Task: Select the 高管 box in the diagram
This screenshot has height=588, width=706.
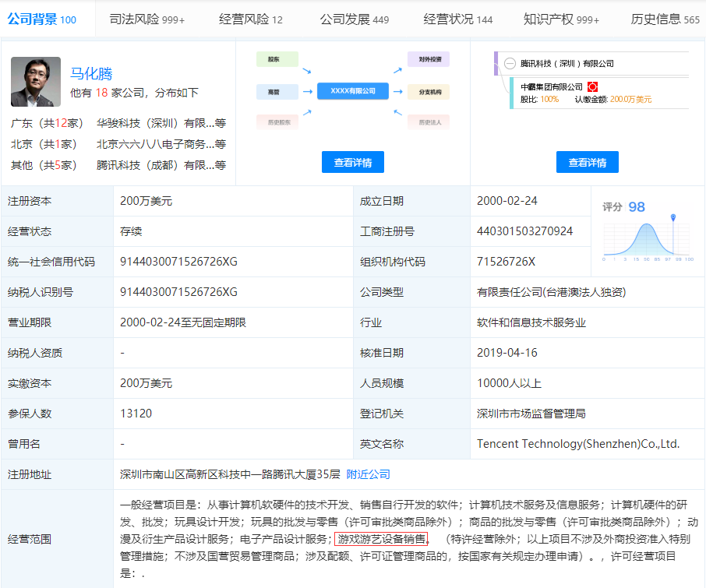Action: [x=277, y=92]
